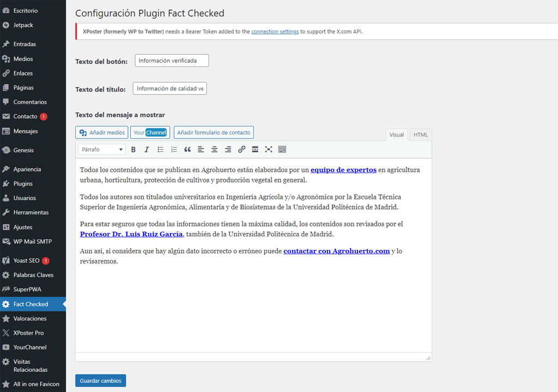Focus the Texto del botón field
The image size is (558, 392).
pyautogui.click(x=172, y=60)
